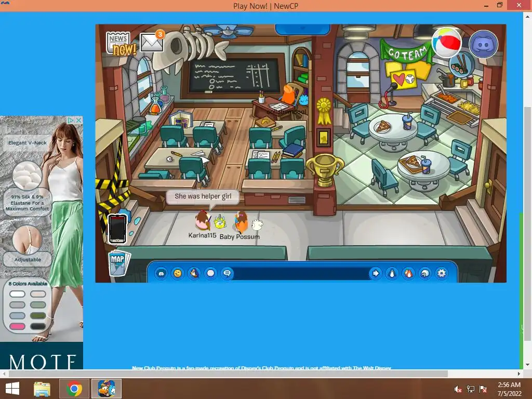Open the player card penguin icon
The image size is (532, 399).
click(x=392, y=273)
